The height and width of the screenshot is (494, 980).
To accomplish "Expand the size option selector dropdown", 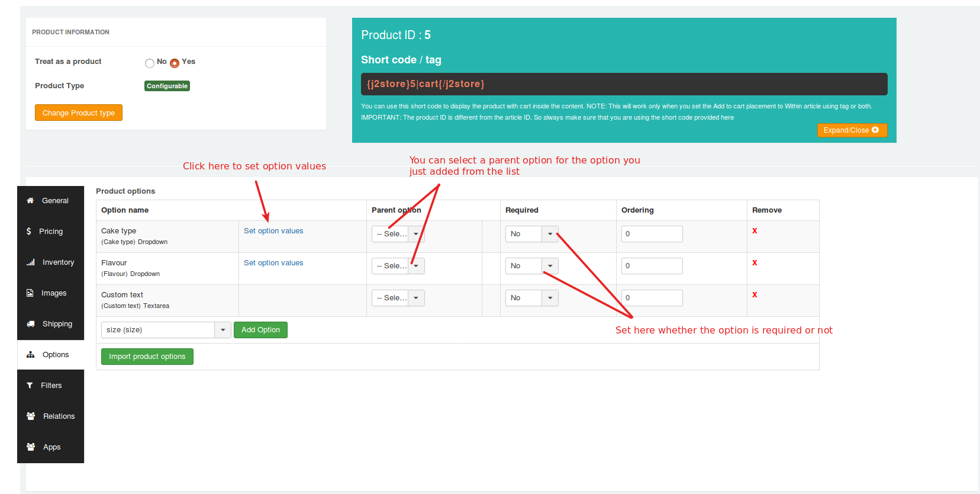I will pyautogui.click(x=223, y=330).
